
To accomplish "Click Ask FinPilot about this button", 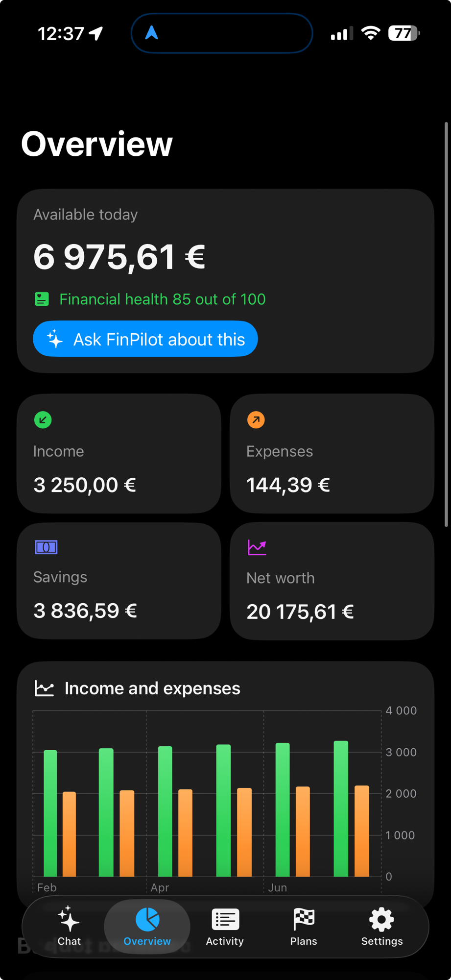I will tap(145, 339).
